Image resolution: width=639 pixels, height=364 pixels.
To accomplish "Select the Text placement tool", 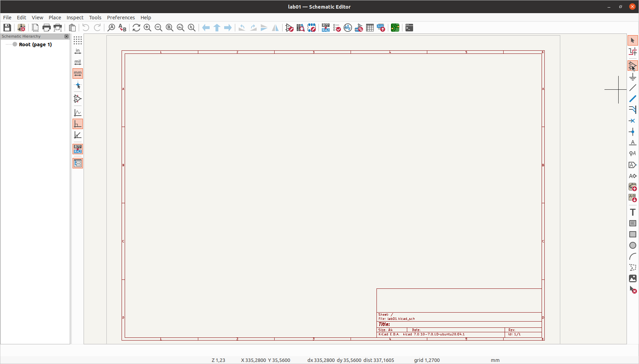I will pos(633,212).
